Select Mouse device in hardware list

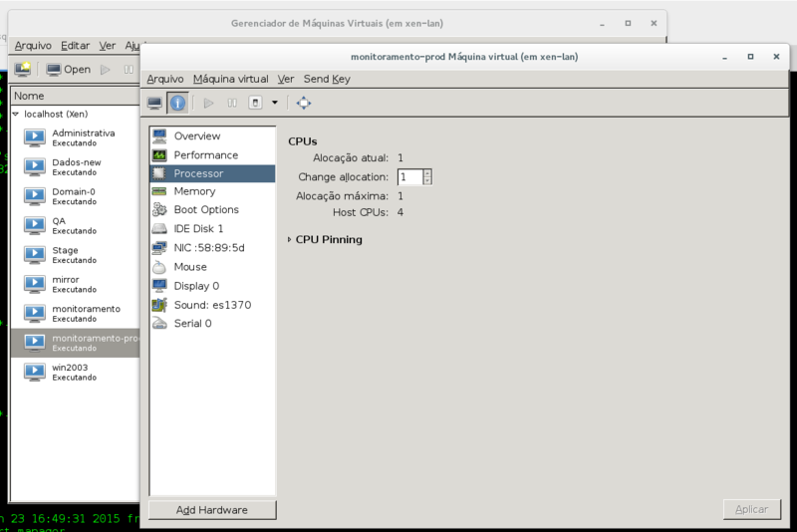click(212, 267)
